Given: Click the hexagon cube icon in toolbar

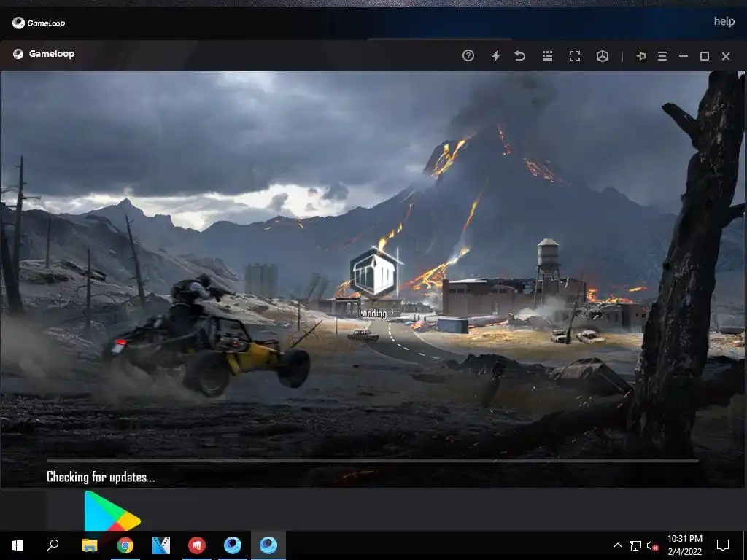Looking at the screenshot, I should pyautogui.click(x=603, y=56).
